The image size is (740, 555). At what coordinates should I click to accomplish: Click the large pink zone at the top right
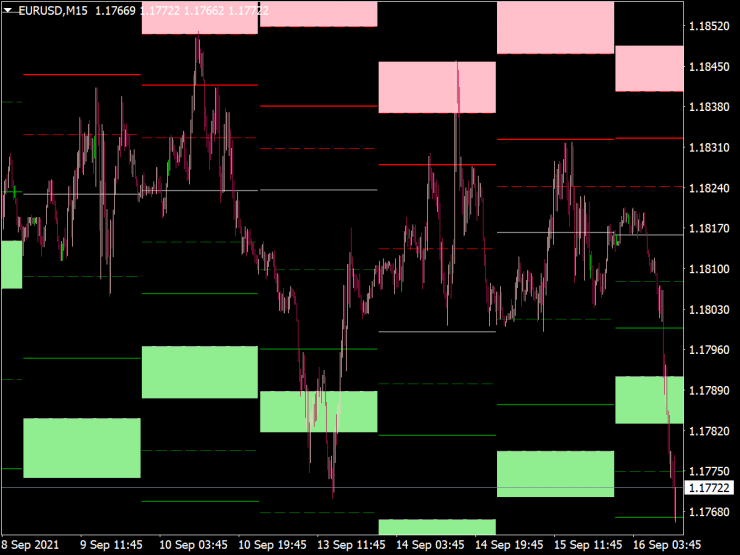(555, 28)
